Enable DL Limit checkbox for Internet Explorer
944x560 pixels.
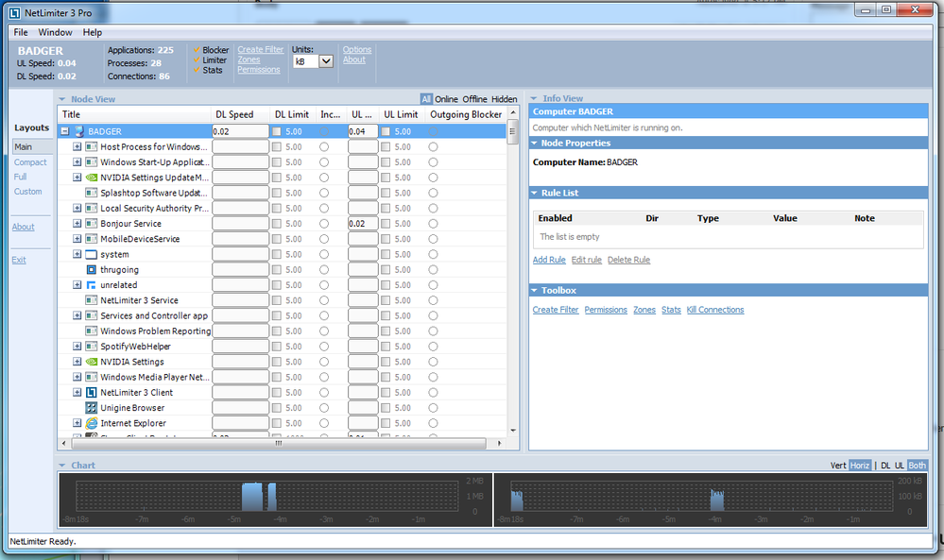276,423
